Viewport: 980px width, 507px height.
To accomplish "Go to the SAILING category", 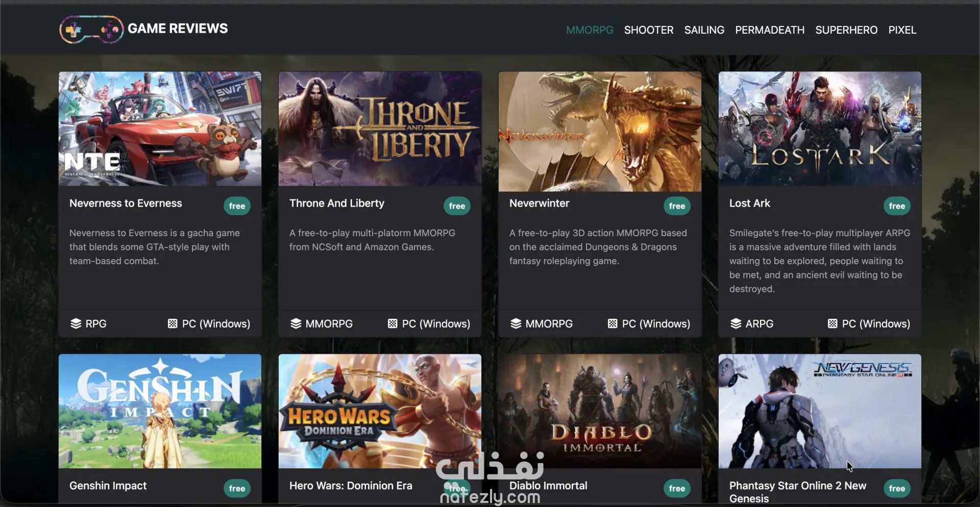I will pos(704,30).
